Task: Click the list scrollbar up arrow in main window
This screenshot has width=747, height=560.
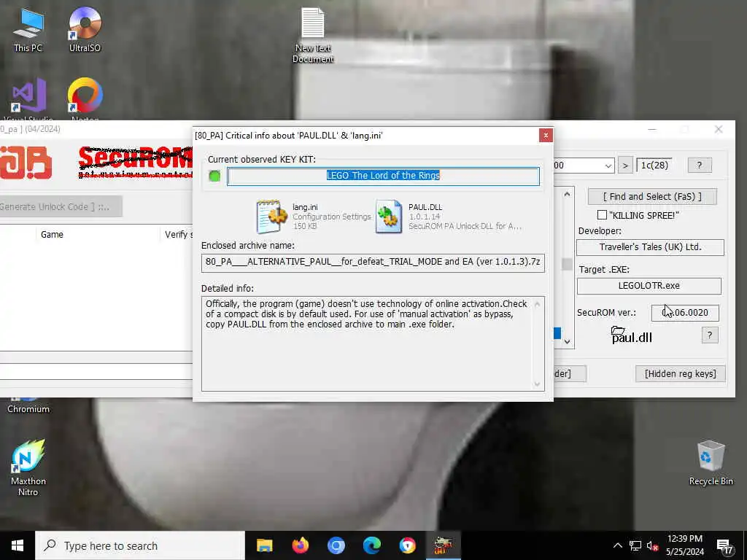Action: coord(567,194)
